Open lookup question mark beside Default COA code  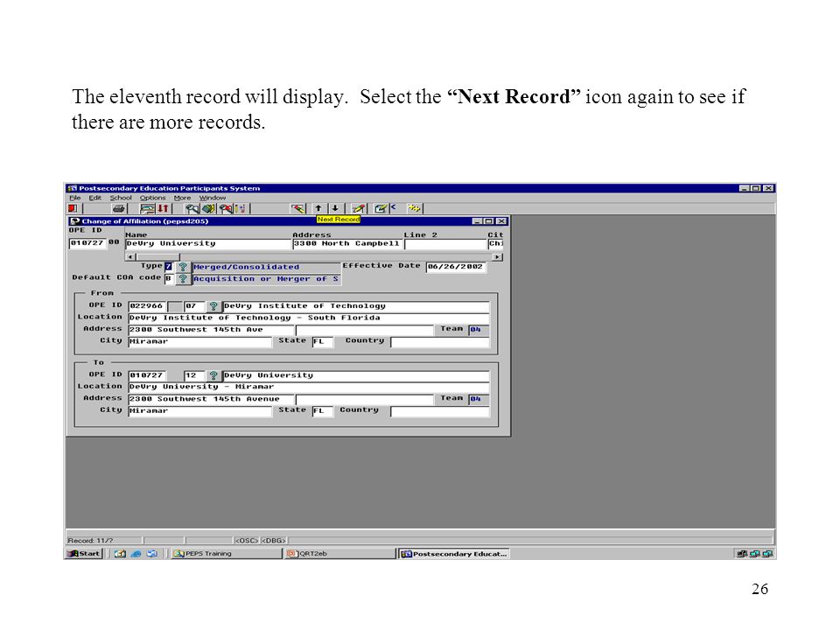pos(183,278)
